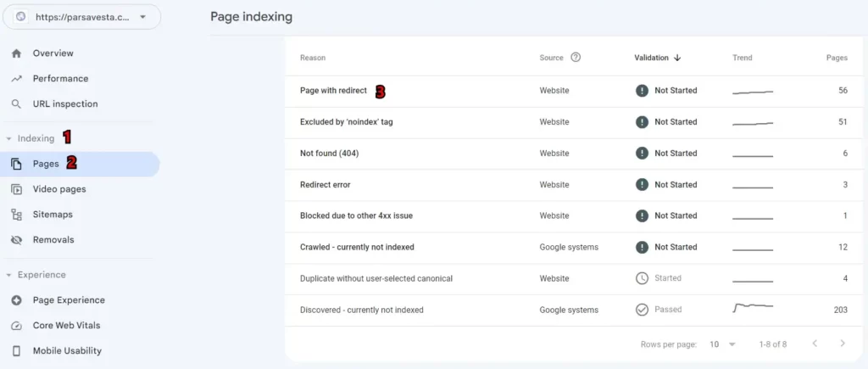
Task: Open Sitemaps from the sidebar
Action: 53,215
